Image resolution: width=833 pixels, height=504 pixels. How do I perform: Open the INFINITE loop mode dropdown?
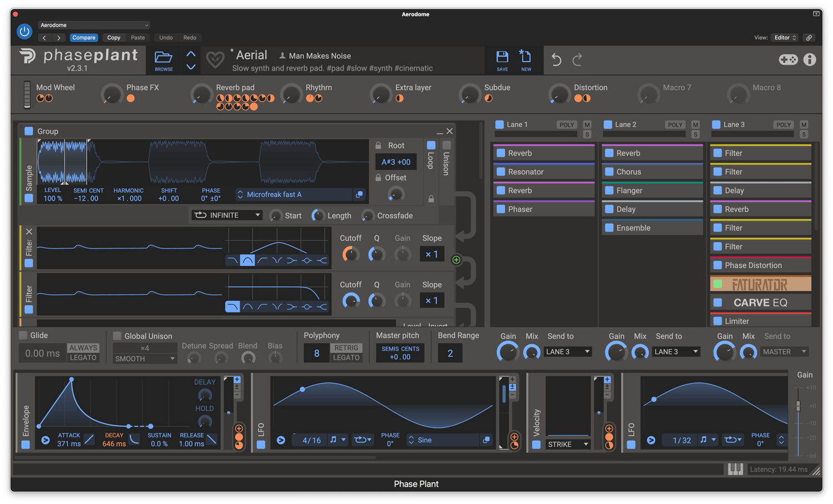point(227,215)
